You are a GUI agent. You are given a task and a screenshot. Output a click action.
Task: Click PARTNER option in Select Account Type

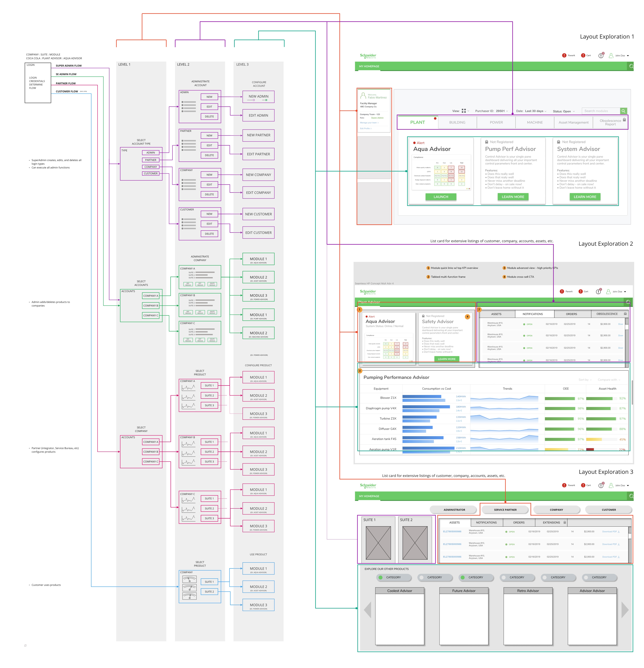[x=151, y=160]
